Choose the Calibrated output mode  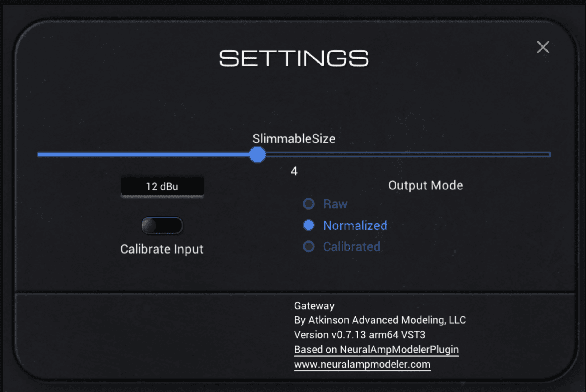(x=309, y=247)
